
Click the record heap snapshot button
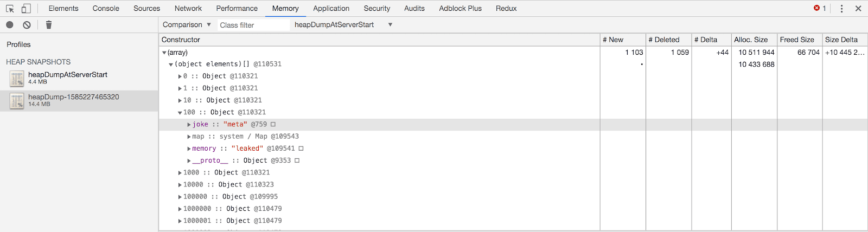(10, 25)
